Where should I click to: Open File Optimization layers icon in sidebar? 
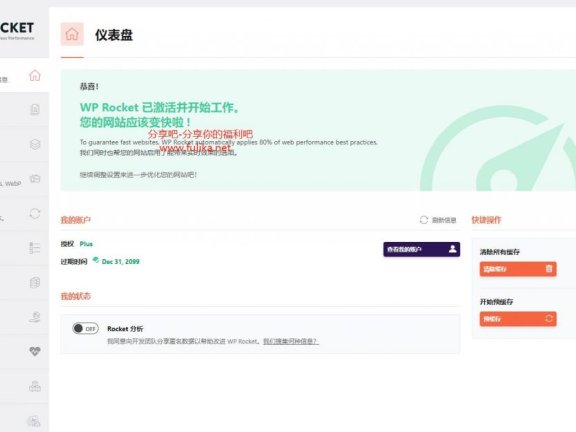(35, 144)
